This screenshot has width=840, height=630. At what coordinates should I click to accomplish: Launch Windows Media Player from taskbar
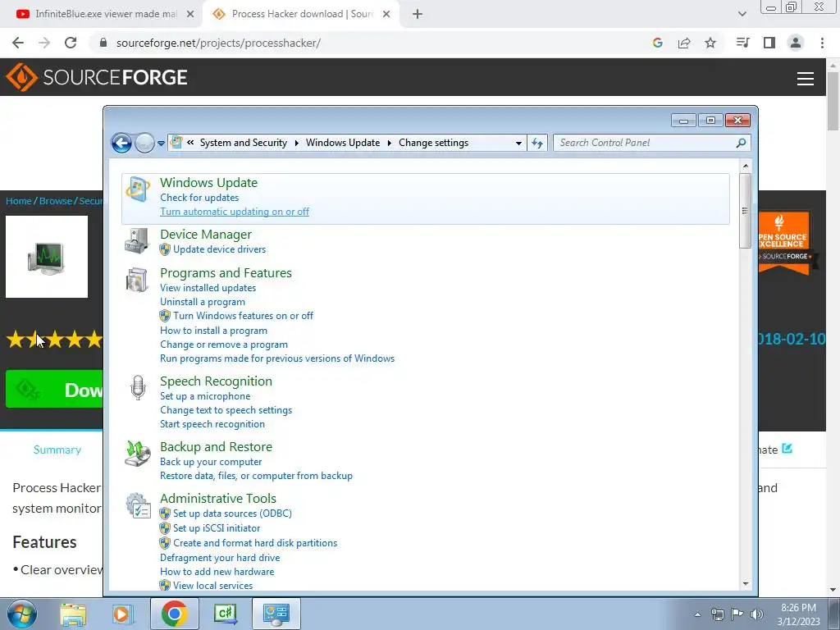123,614
